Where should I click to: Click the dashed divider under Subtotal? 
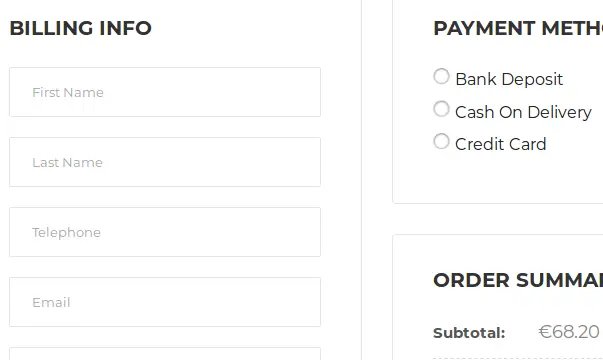(x=518, y=358)
